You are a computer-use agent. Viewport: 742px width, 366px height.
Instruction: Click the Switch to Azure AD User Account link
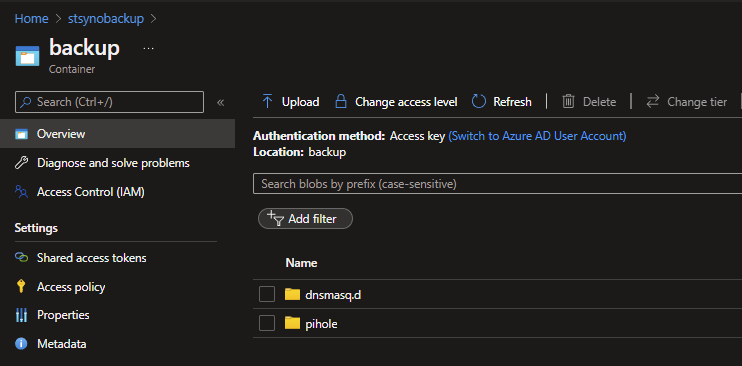pyautogui.click(x=537, y=136)
